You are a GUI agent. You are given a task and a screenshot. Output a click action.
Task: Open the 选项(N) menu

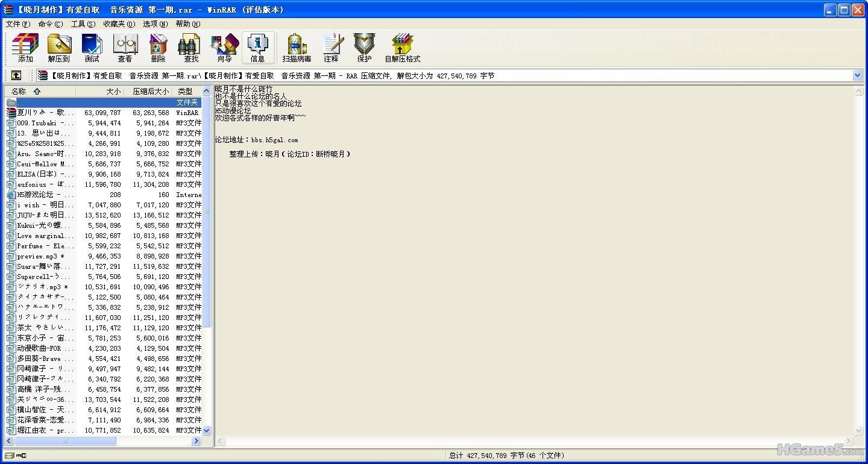pos(155,24)
